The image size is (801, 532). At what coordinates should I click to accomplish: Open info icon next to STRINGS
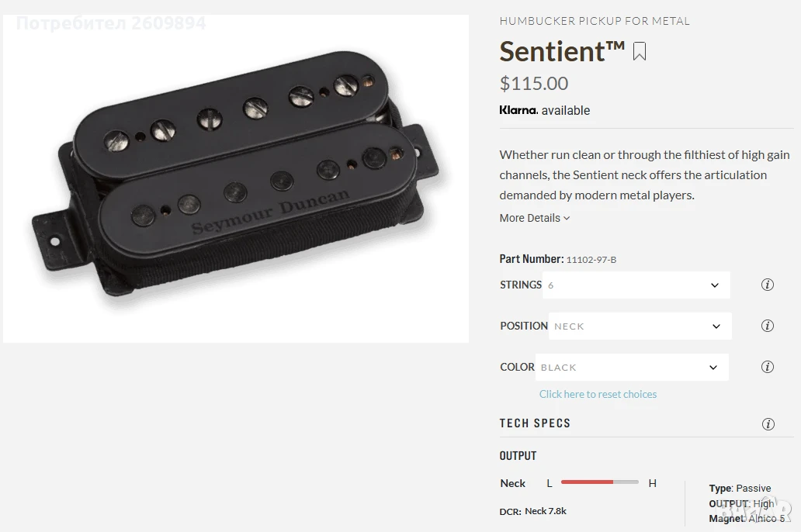coord(768,285)
